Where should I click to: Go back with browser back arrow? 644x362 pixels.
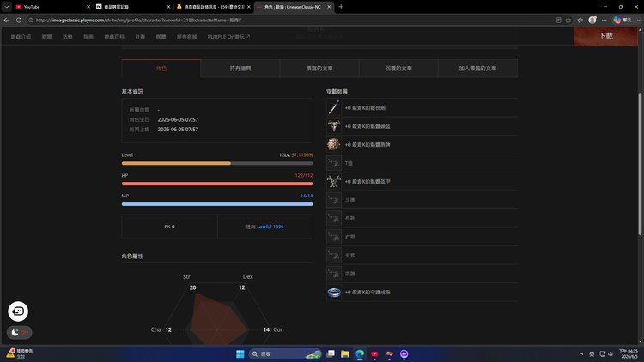[7, 20]
